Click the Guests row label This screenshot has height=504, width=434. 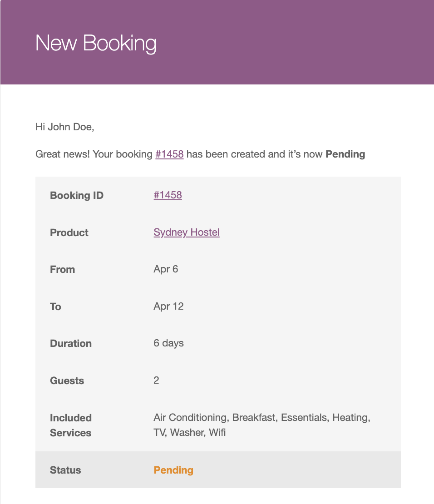pyautogui.click(x=67, y=381)
